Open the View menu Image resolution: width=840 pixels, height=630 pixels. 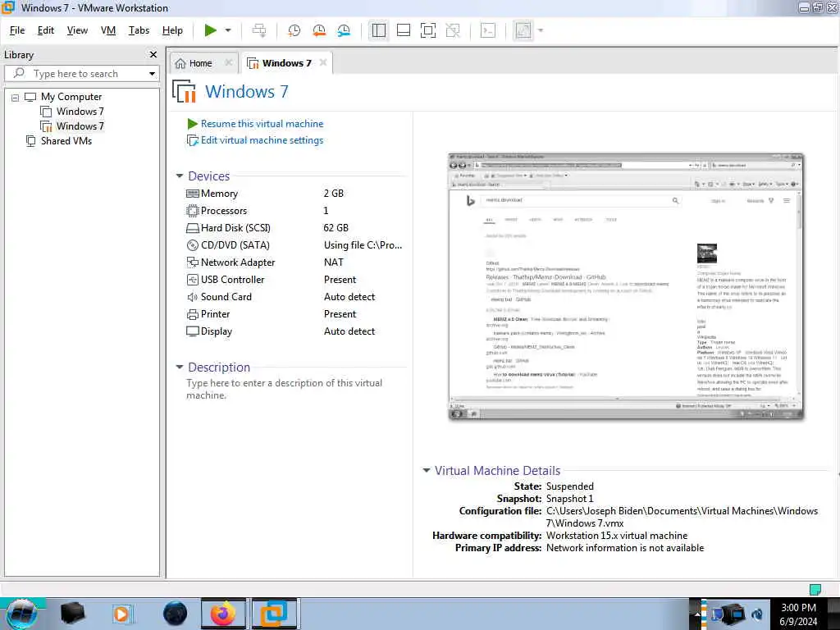(x=77, y=30)
